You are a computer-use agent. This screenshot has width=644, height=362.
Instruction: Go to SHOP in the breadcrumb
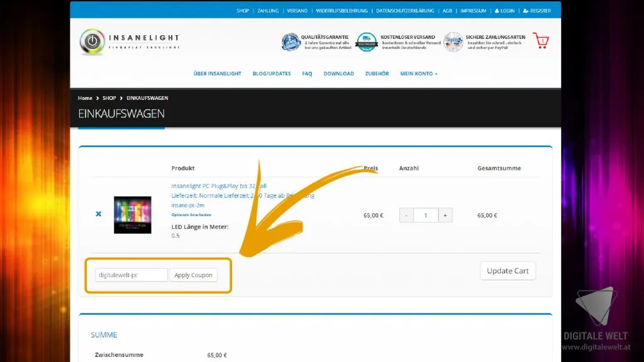pos(109,98)
